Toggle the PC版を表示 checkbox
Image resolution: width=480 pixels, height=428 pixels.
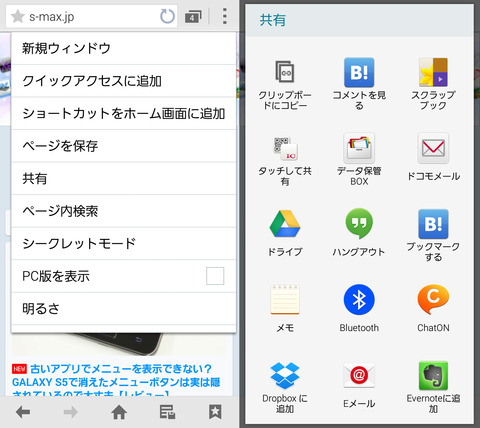[x=215, y=276]
